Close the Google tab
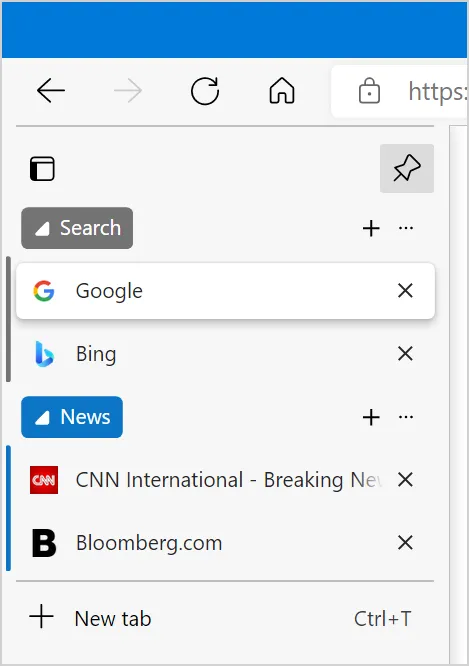This screenshot has height=666, width=469. (405, 291)
